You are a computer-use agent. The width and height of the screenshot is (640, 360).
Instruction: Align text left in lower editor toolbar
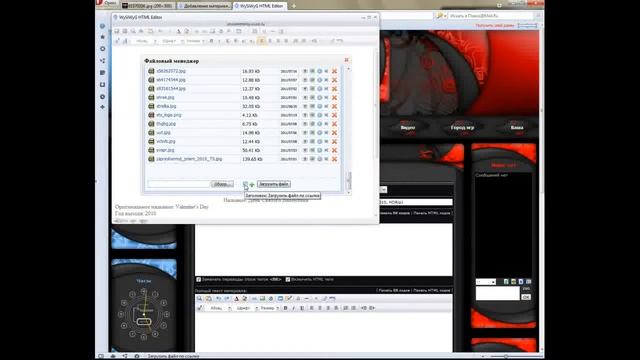pyautogui.click(x=311, y=308)
